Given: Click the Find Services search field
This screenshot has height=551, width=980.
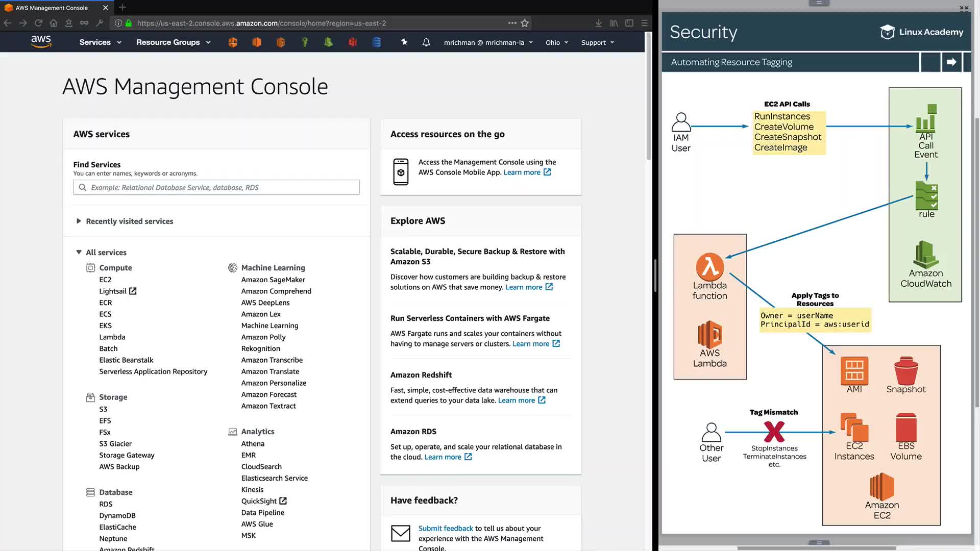Looking at the screenshot, I should 216,187.
